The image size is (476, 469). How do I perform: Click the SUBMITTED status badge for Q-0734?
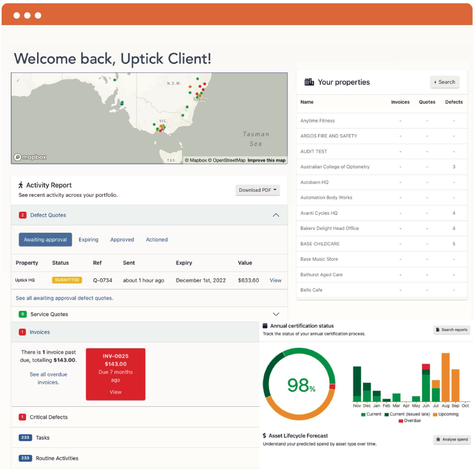click(x=67, y=280)
